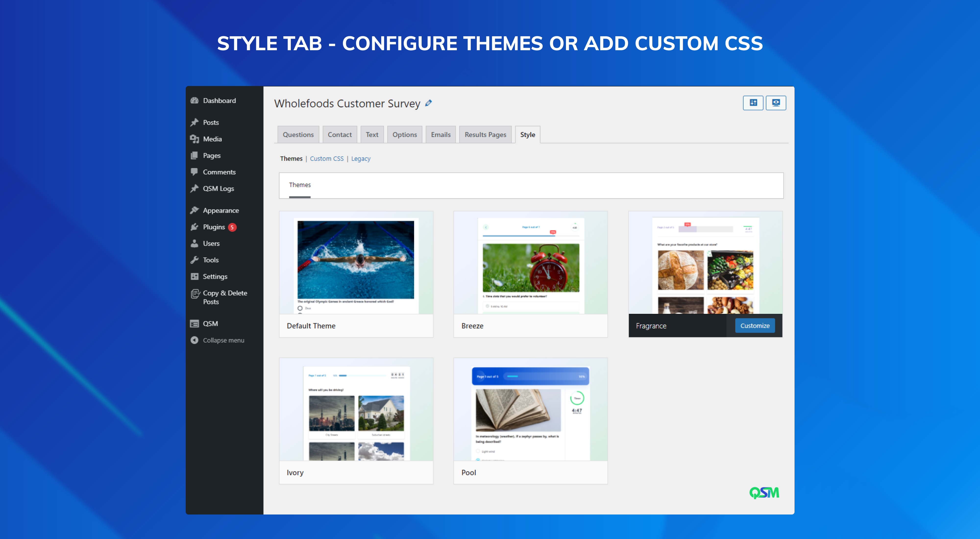Click the QSM menu icon
The image size is (980, 539).
194,323
